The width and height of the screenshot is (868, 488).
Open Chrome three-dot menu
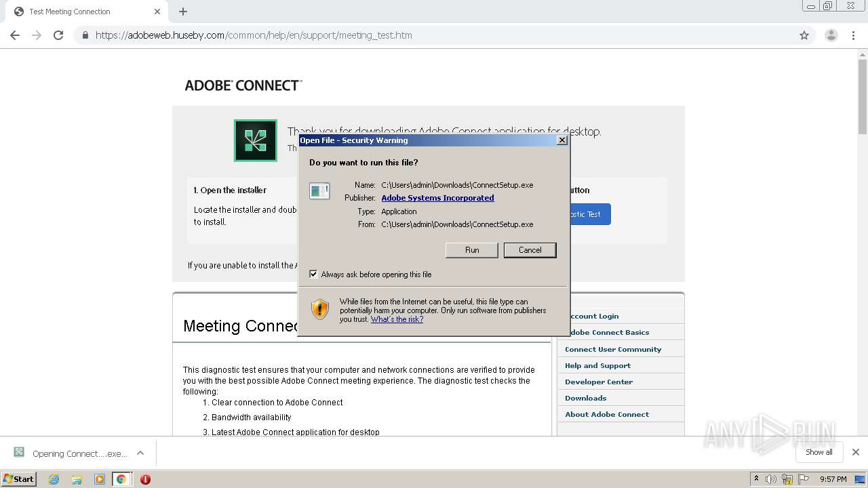[854, 35]
